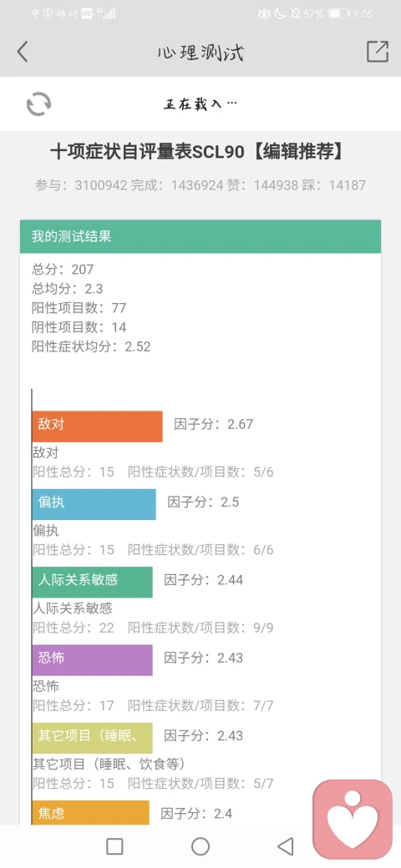The height and width of the screenshot is (868, 401).
Task: Click the battery icon in status bar
Action: 338,14
